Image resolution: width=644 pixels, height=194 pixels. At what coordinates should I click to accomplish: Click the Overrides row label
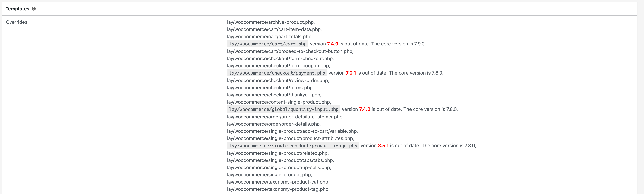pyautogui.click(x=16, y=22)
